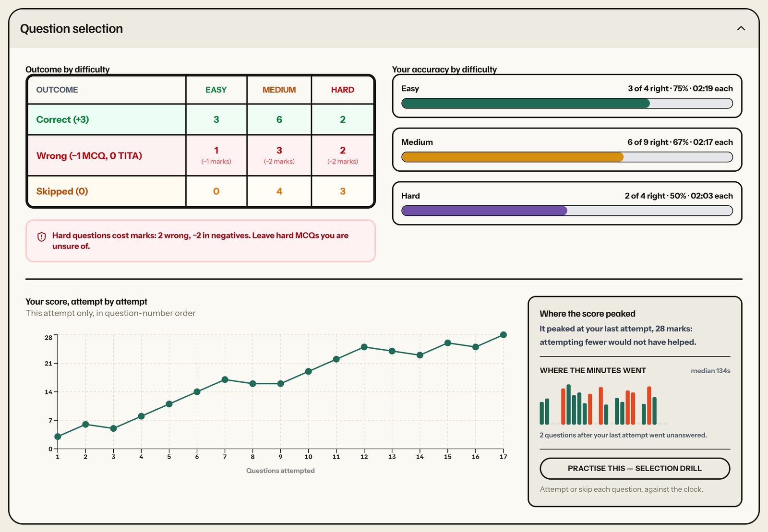Click '2 of 4 right · 50% · 02:03 each'
This screenshot has width=768, height=532.
679,196
